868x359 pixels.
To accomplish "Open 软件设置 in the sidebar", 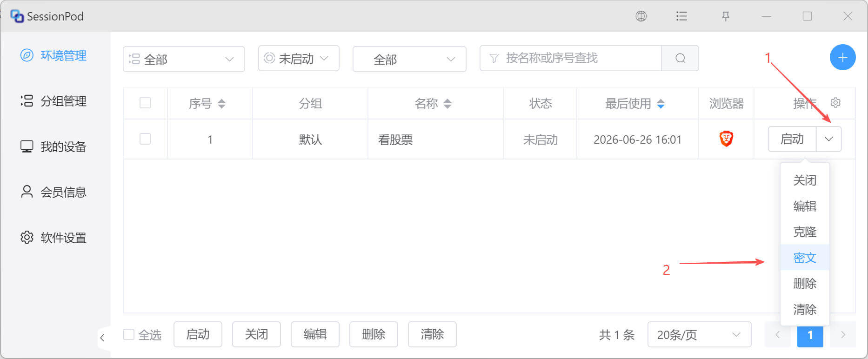I will point(54,238).
